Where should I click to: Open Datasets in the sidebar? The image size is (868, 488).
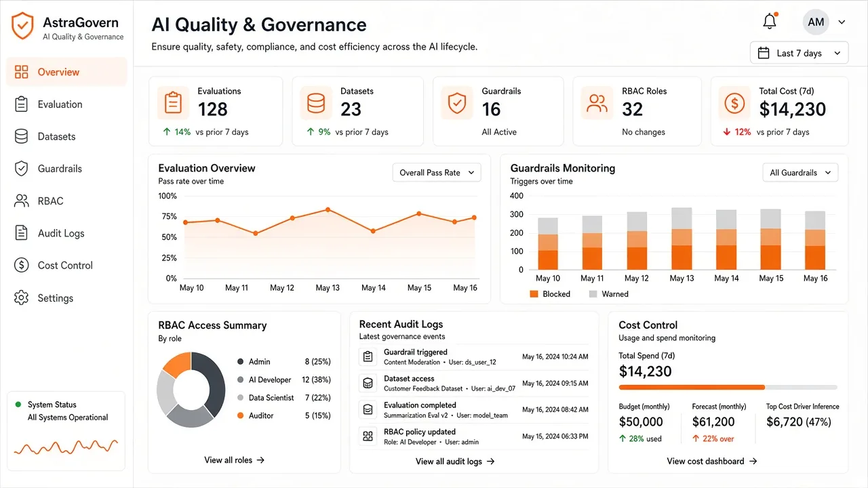(66, 136)
